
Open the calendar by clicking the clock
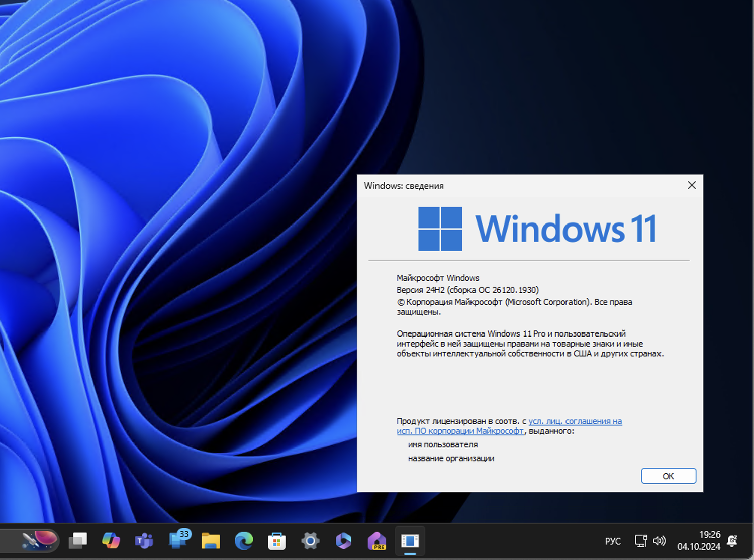(x=700, y=541)
